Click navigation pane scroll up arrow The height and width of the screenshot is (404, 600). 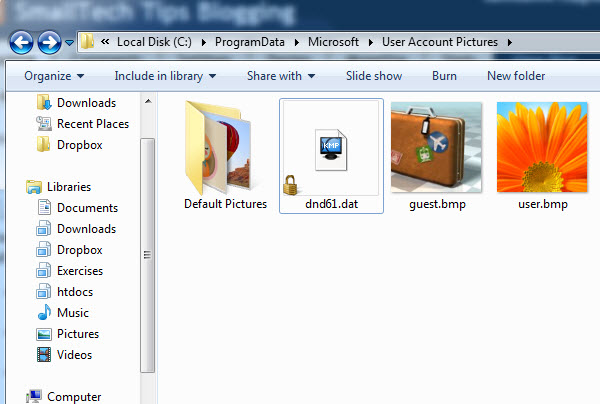coord(148,101)
